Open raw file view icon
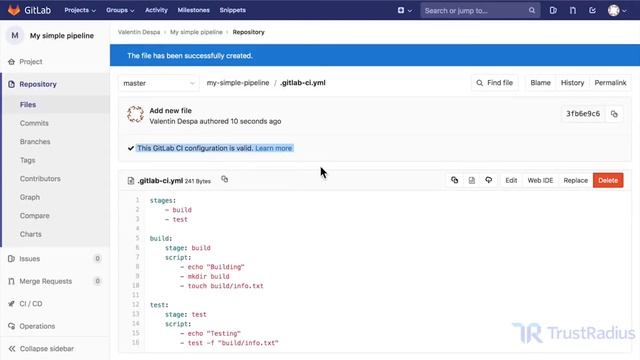Viewport: 640px width, 360px height. [x=471, y=180]
